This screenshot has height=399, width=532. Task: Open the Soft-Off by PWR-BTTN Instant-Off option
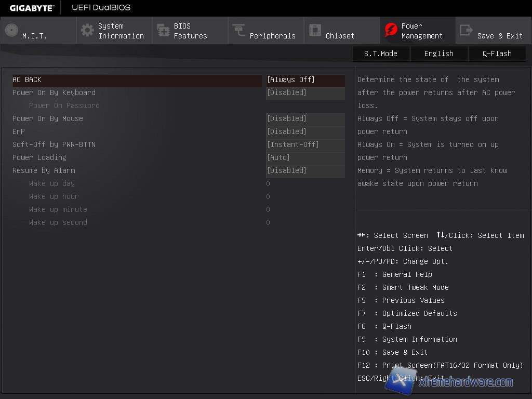coord(305,145)
